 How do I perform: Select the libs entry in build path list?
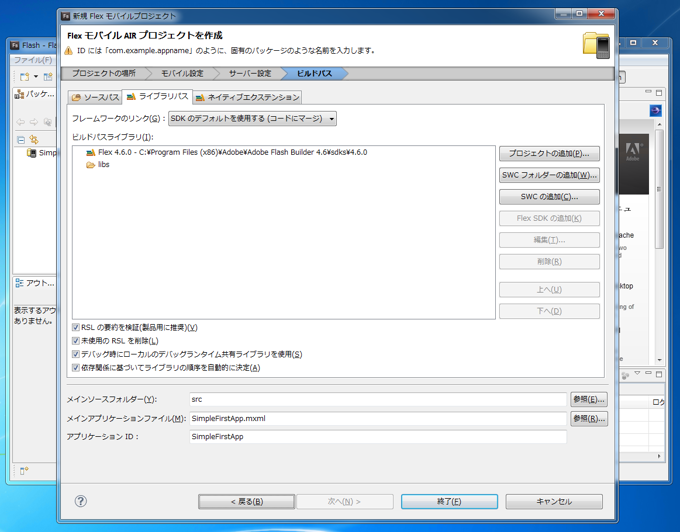click(x=98, y=165)
